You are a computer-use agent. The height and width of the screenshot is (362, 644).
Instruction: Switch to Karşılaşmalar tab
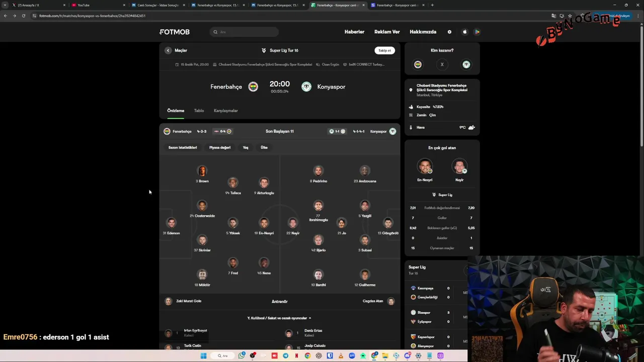[x=226, y=111]
